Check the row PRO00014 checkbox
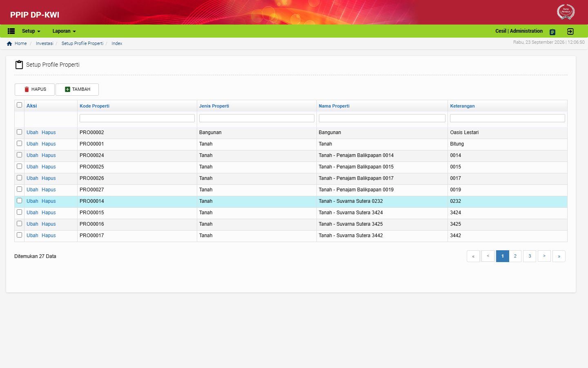The width and height of the screenshot is (588, 368). (19, 201)
